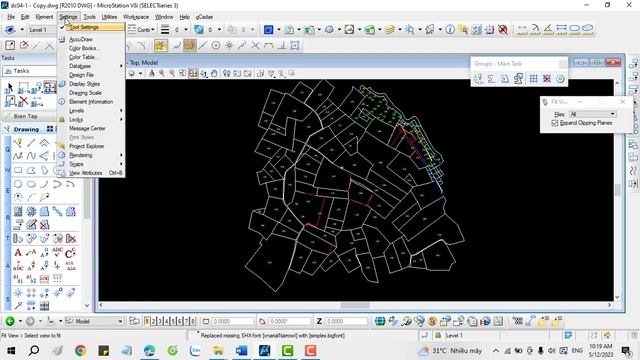This screenshot has height=360, width=640.
Task: Open the Model dropdown in view groups bar
Action: point(94,321)
